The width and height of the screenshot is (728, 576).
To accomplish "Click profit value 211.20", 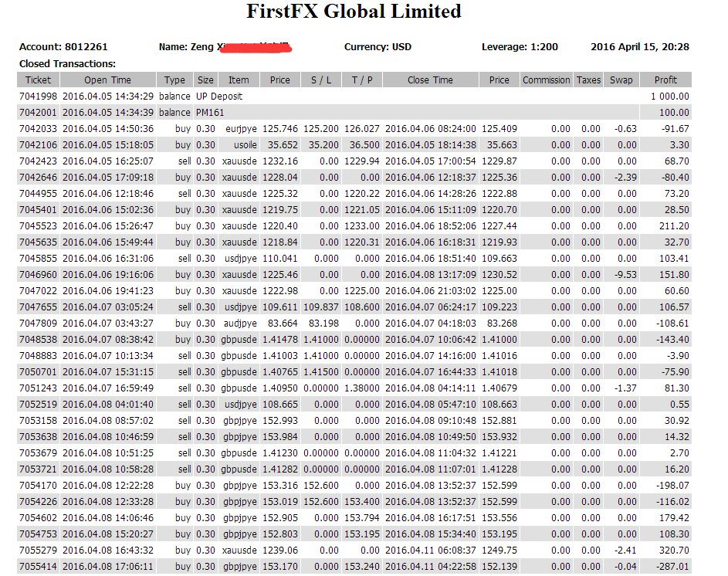I will (674, 225).
